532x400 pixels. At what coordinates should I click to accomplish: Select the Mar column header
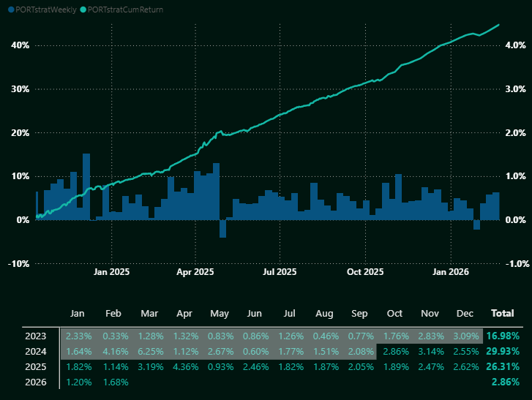(149, 313)
